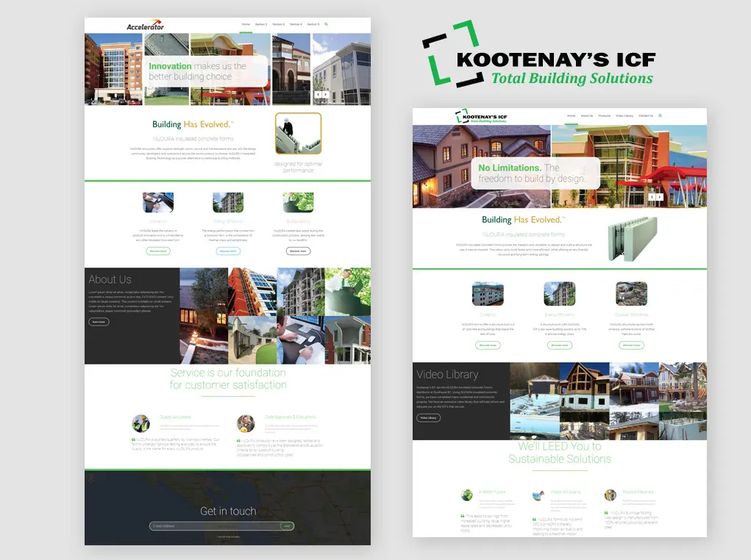Click the E-mail Address input field

215,526
